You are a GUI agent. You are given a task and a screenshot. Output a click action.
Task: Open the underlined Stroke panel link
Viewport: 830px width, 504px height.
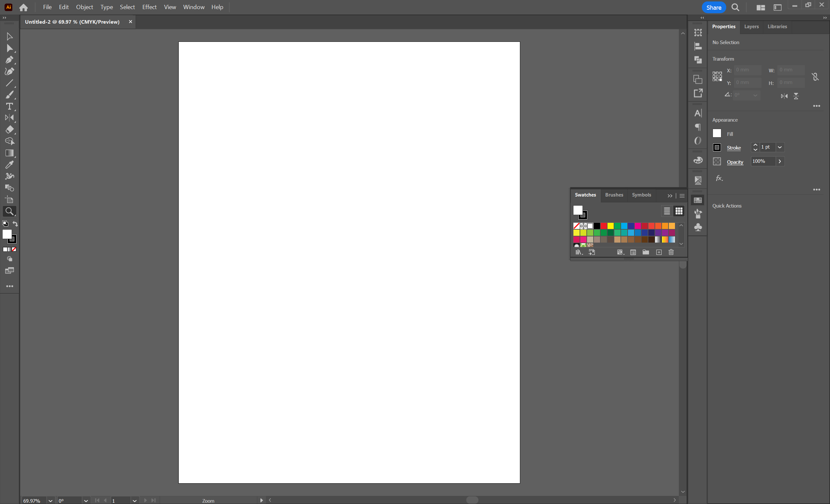(x=734, y=148)
